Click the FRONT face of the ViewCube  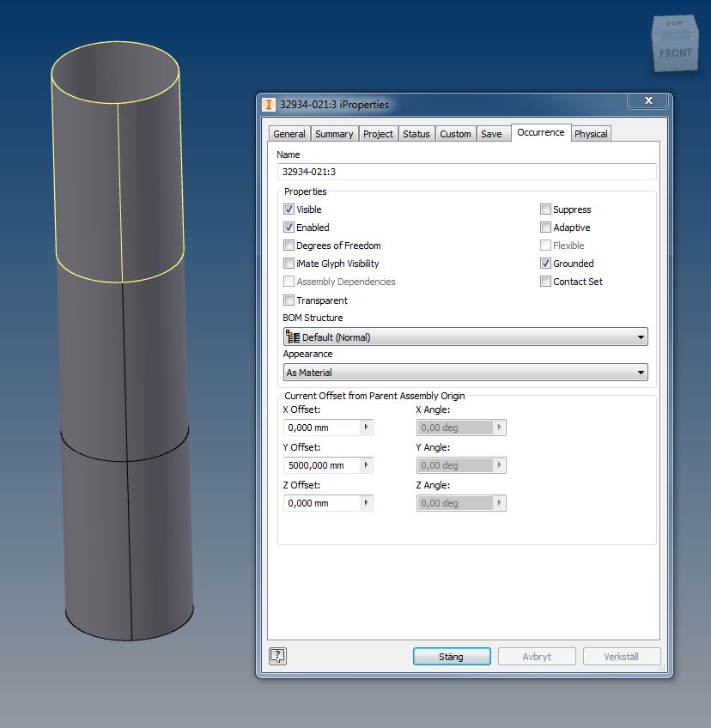[676, 53]
